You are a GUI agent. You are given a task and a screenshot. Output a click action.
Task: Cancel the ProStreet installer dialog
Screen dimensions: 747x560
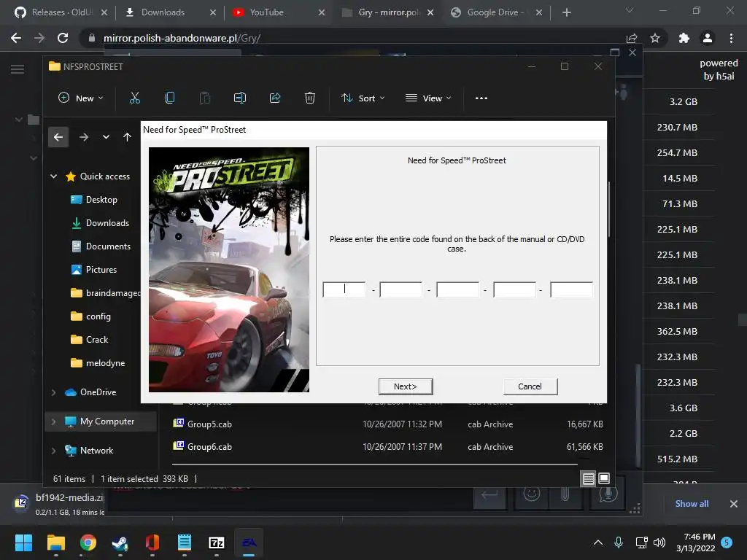530,386
